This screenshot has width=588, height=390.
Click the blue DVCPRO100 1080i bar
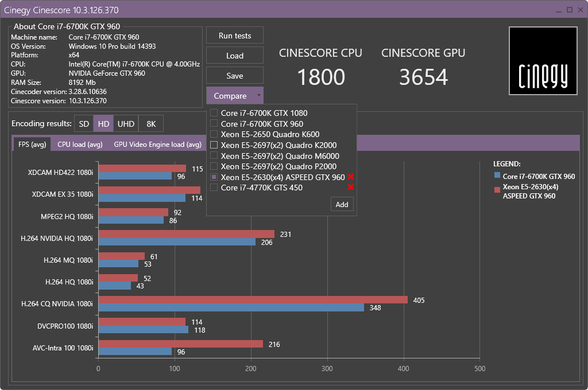pos(144,330)
